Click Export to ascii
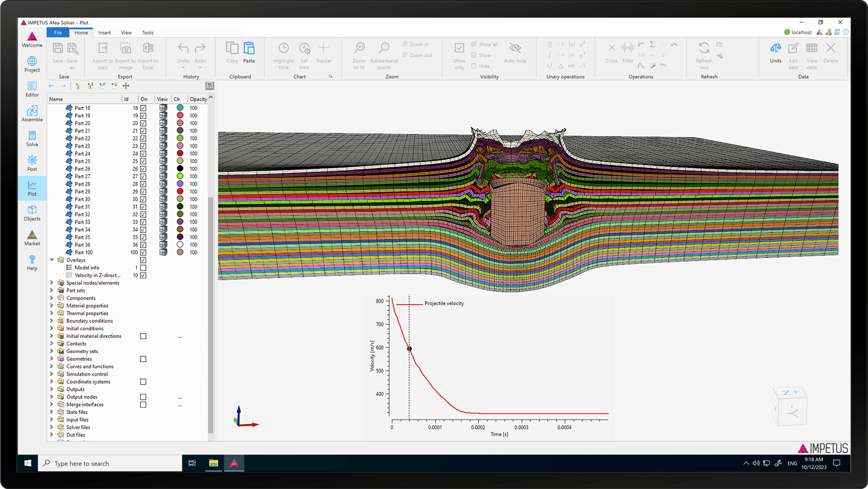868x489 pixels. point(103,55)
